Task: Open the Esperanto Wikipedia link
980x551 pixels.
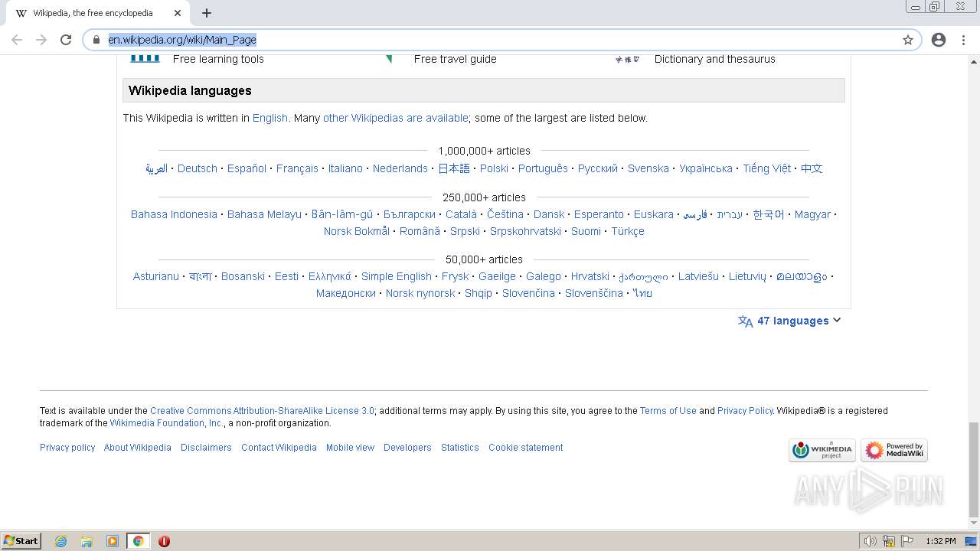Action: click(599, 214)
